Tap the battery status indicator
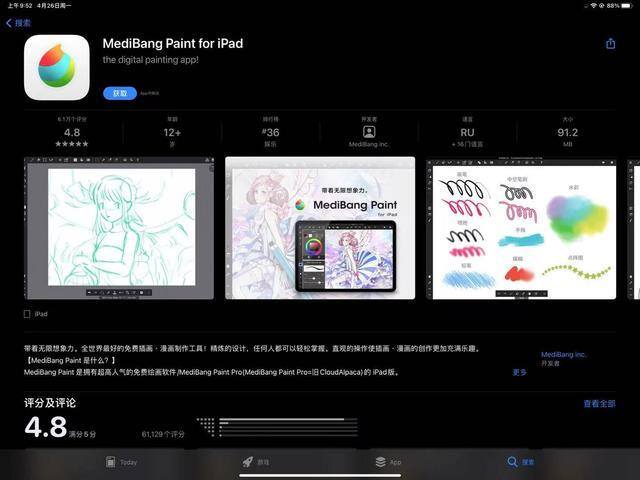This screenshot has height=480, width=640. click(x=627, y=5)
